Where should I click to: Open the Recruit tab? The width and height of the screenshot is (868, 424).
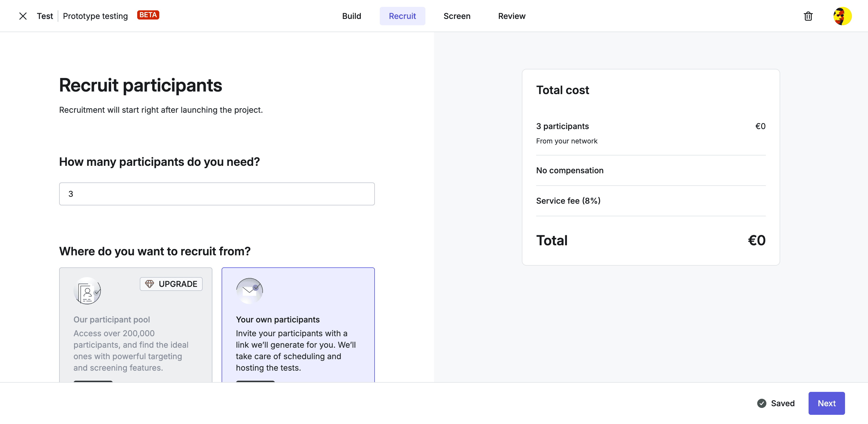(402, 16)
